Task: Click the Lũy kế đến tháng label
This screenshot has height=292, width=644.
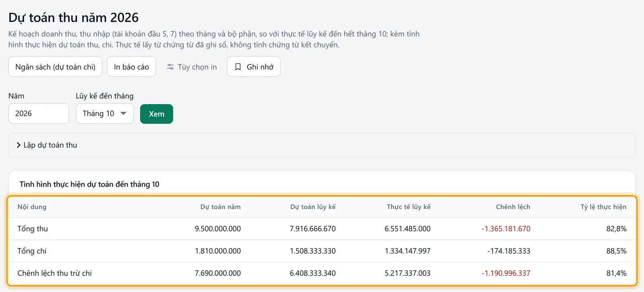Action: (105, 96)
